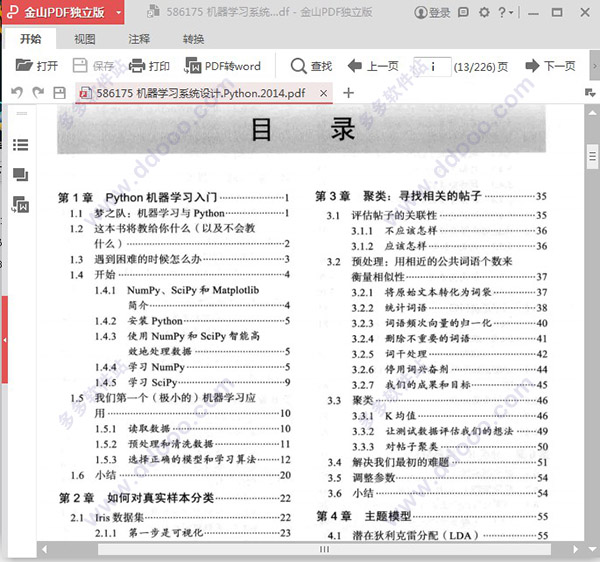Open the feedback message icon
This screenshot has height=562, width=600.
463,12
